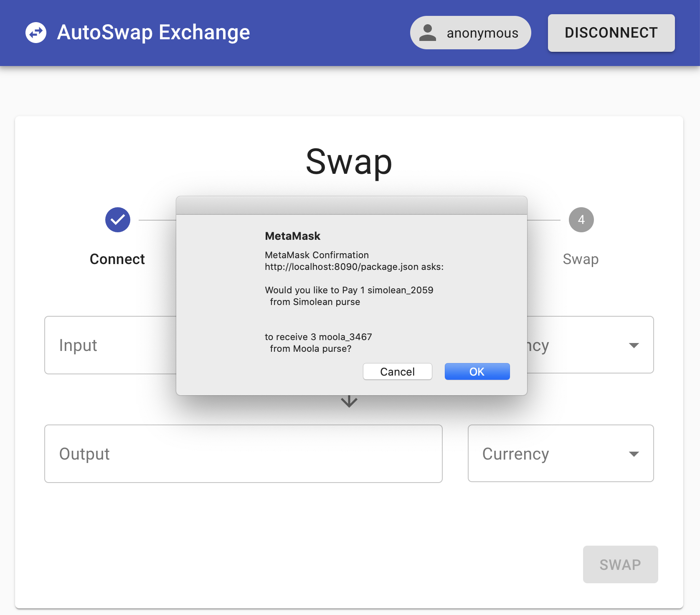The width and height of the screenshot is (700, 615).
Task: Click the 'Pay 1 simolean_2059' text
Action: pos(388,290)
